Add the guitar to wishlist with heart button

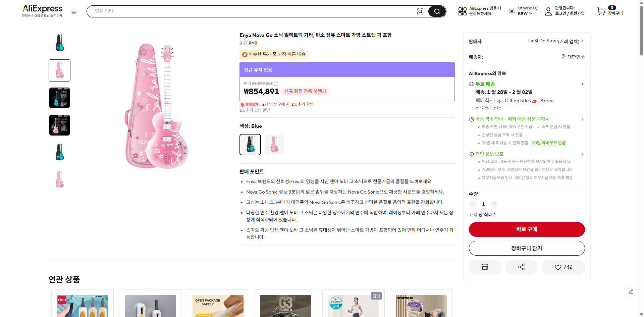click(x=563, y=267)
